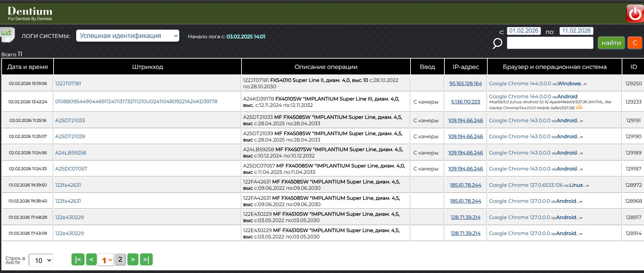Screen dimensions: 644x273
Task: Open barcode 122e430229 logged at 17:48:28
Action: [x=70, y=217]
